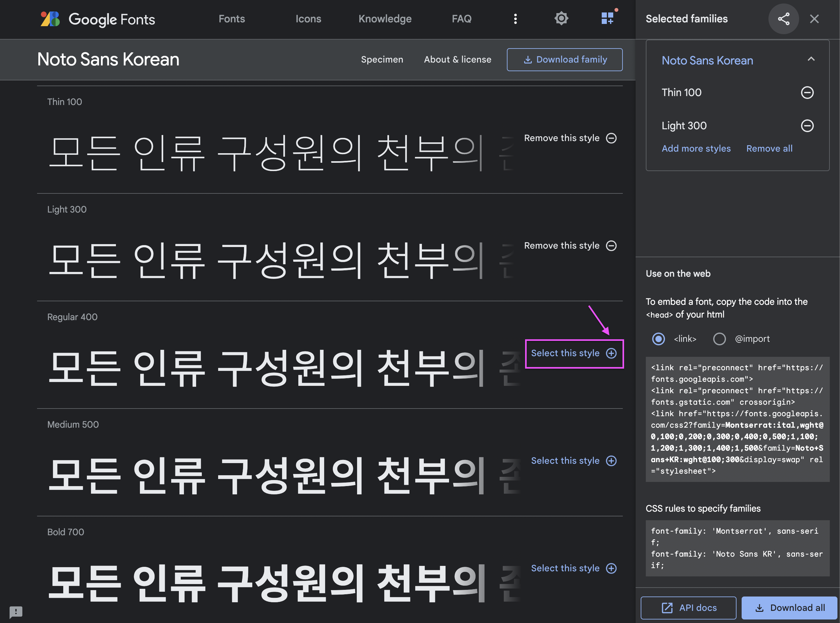Click the Google Fonts logo

pos(98,19)
